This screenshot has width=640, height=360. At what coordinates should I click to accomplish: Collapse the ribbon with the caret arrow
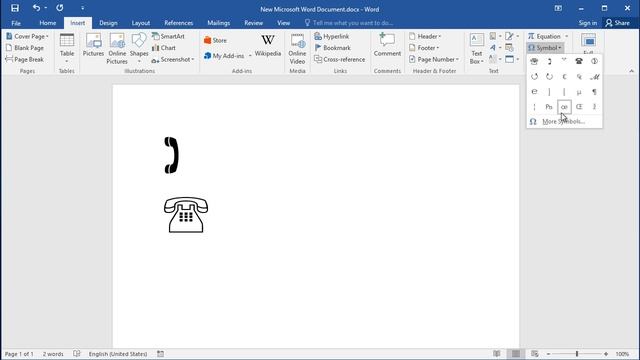tap(631, 71)
